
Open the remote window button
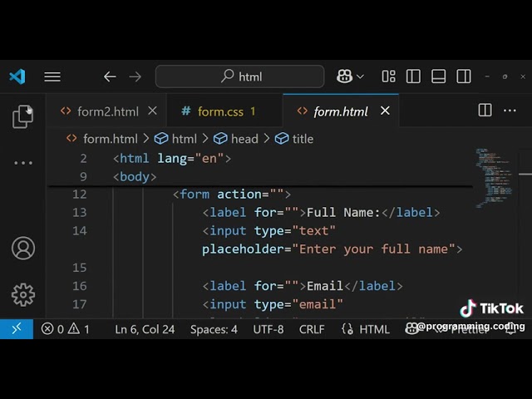point(17,329)
